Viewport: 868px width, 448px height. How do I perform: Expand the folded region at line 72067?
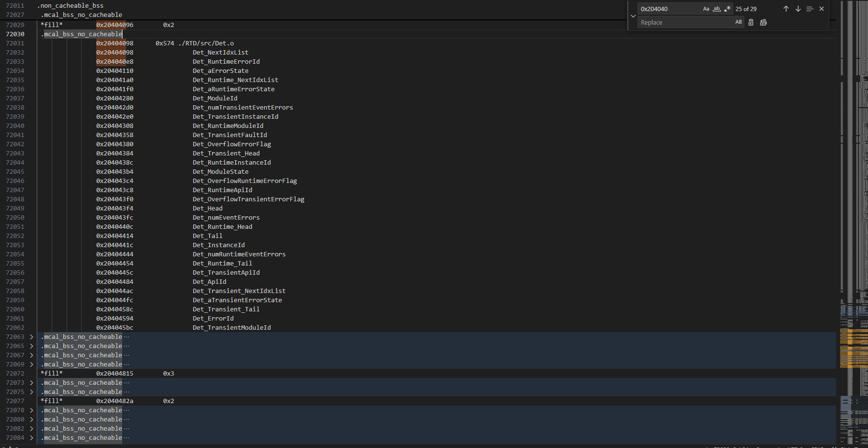(x=31, y=355)
